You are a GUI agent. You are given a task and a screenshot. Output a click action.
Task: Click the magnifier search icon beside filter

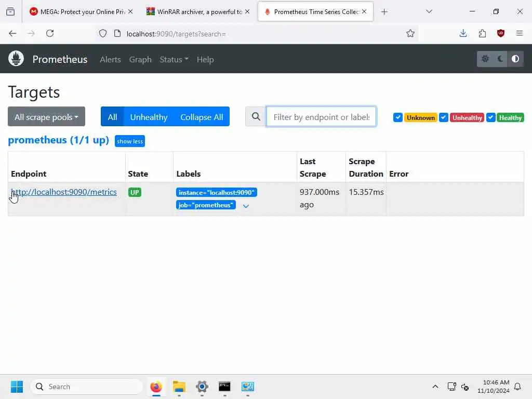[x=256, y=117]
